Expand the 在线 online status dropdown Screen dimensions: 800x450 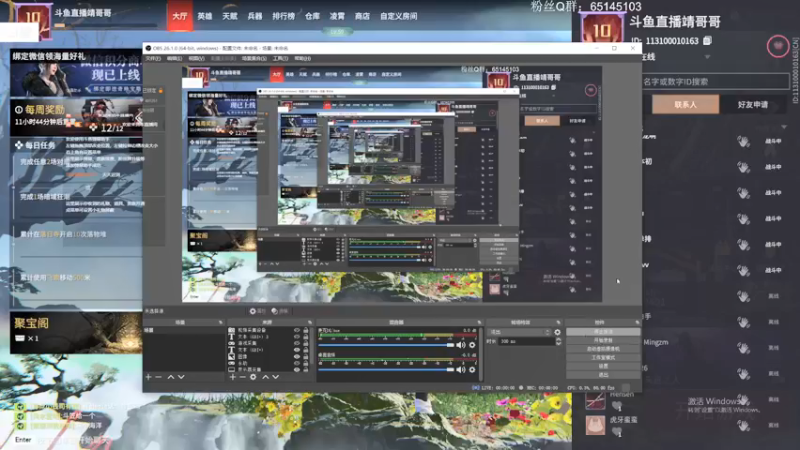point(707,57)
